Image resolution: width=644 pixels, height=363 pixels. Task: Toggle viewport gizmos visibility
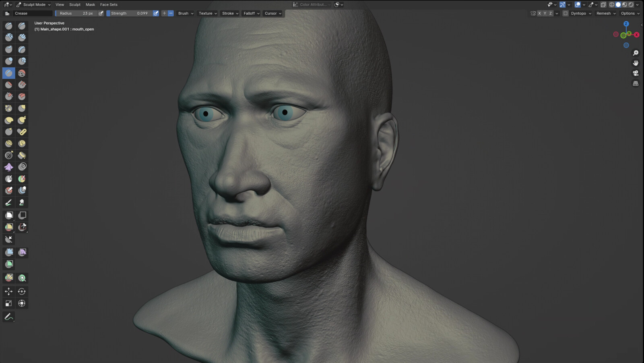click(562, 4)
